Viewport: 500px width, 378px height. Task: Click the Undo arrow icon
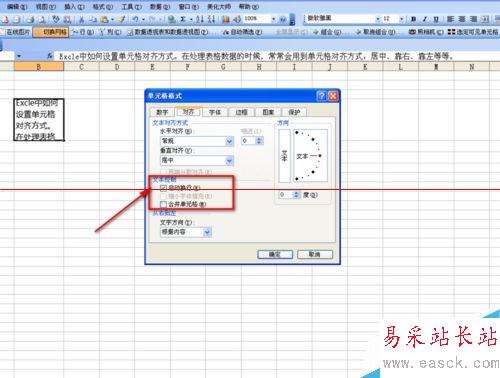(x=135, y=19)
